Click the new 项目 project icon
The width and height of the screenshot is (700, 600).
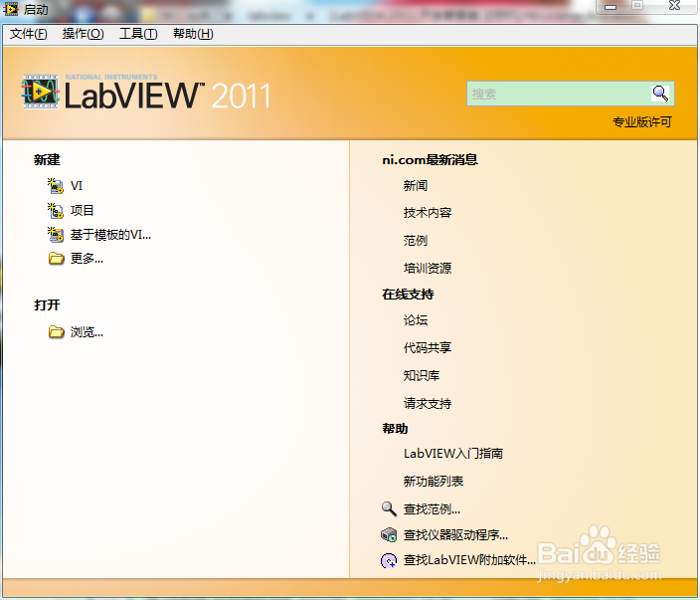click(56, 210)
